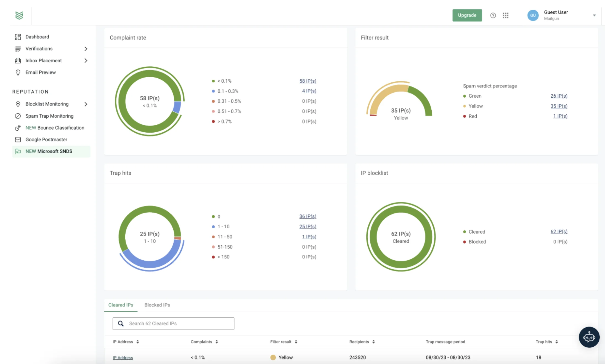Screen dimensions: 605x364
Task: Click the Dashboard sidebar icon
Action: tap(18, 37)
